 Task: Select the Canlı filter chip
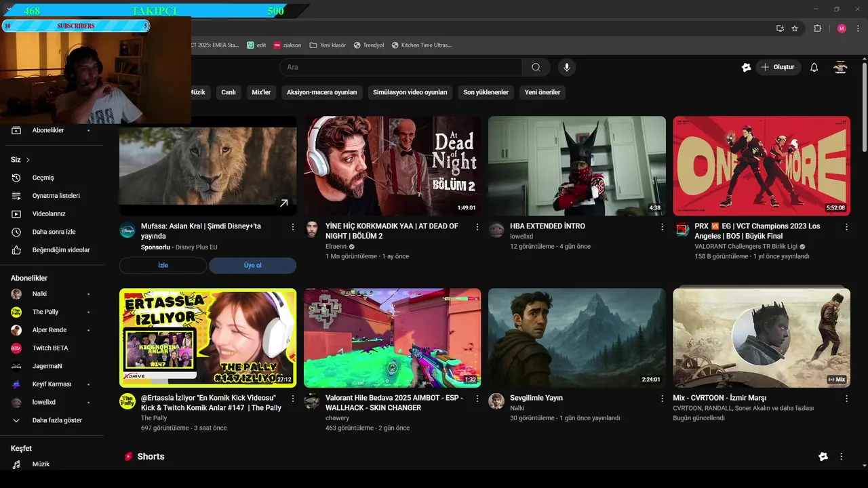coord(229,92)
